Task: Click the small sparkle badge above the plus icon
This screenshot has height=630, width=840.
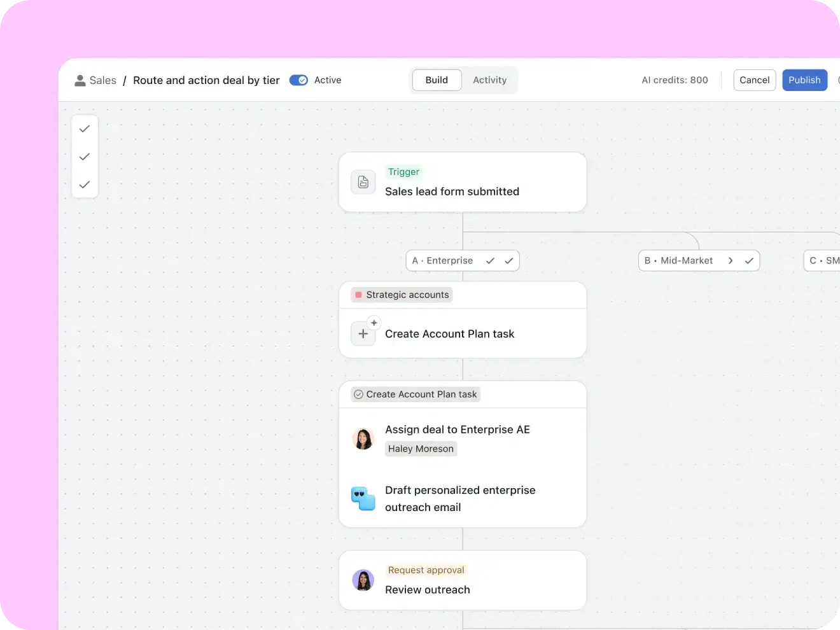Action: pos(374,323)
